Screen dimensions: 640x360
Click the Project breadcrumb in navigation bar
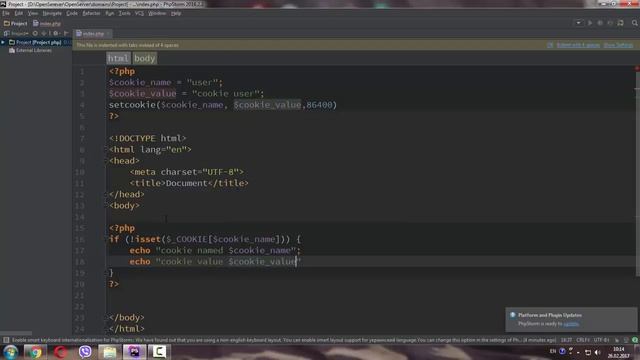[x=16, y=23]
